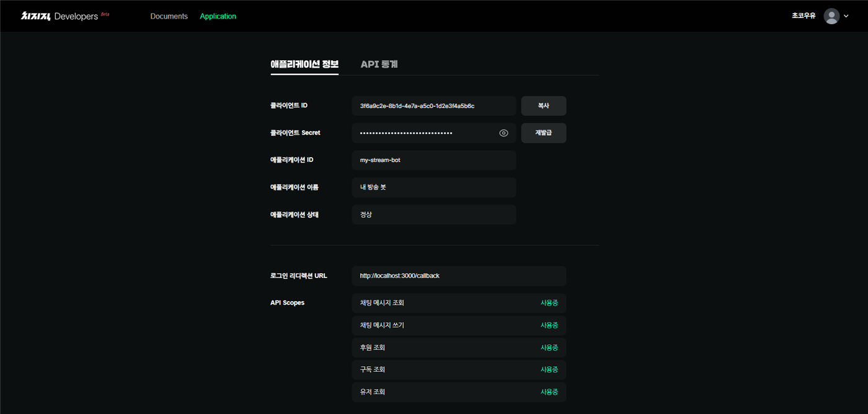Toggle 채팅 메시지 쓰기 scope status
The width and height of the screenshot is (868, 414).
coord(549,325)
